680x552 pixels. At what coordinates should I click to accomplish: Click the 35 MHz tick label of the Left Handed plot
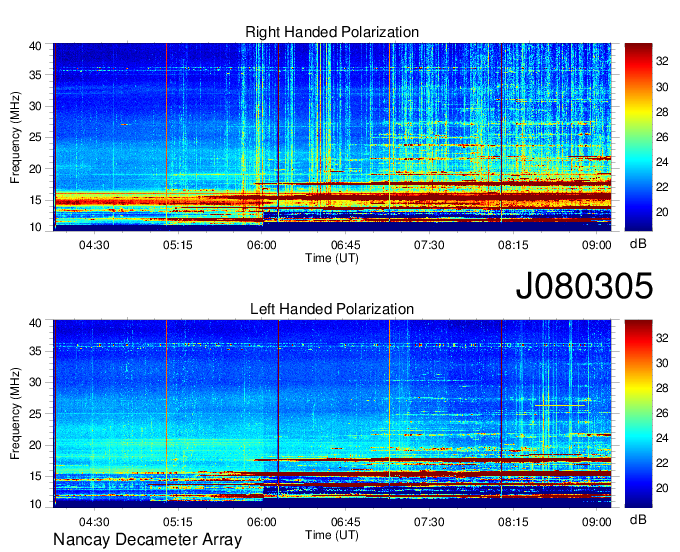pos(35,351)
